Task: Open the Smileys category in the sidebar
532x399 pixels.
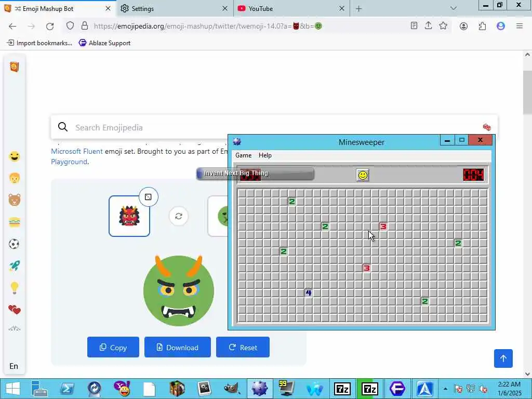Action: tap(14, 156)
